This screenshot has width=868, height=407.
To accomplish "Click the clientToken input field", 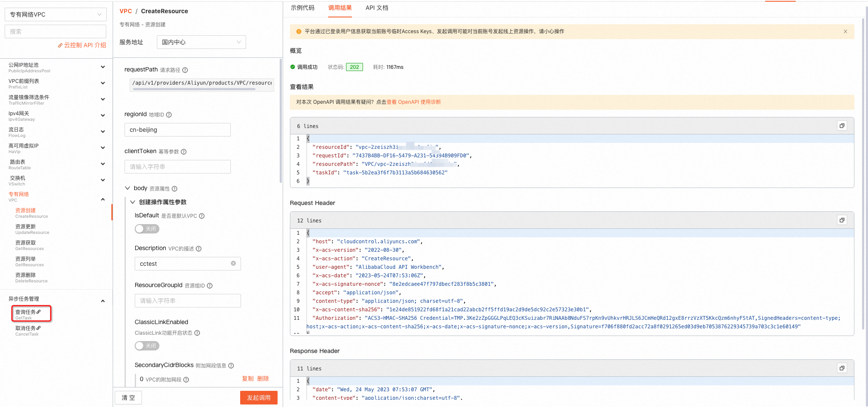I will click(177, 167).
